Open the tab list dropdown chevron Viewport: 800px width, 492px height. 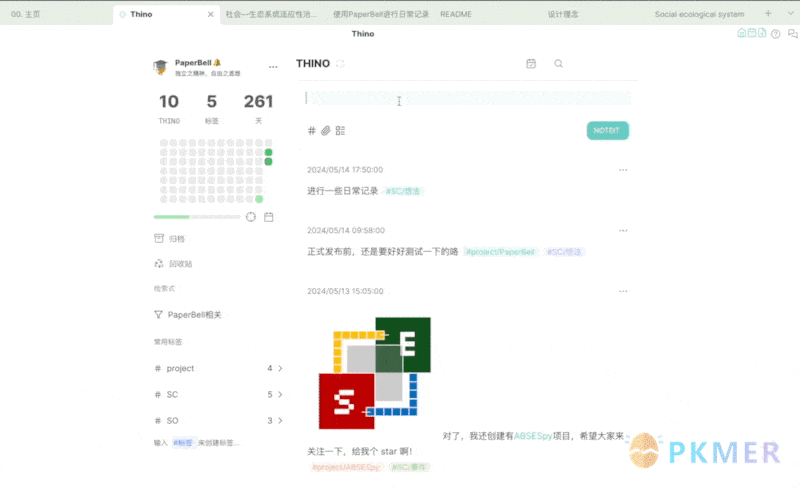[791, 13]
